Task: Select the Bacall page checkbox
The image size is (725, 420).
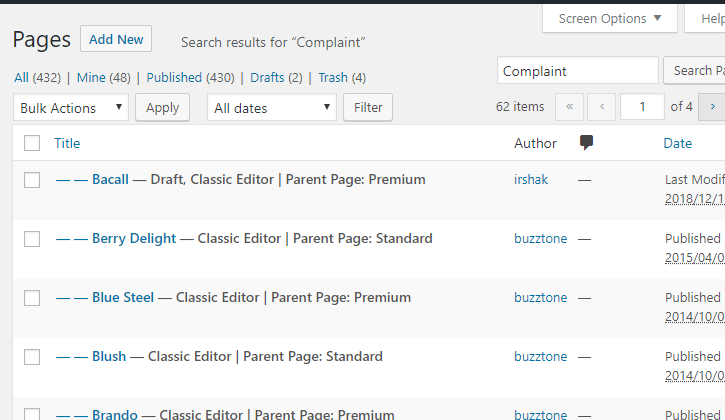Action: tap(32, 180)
